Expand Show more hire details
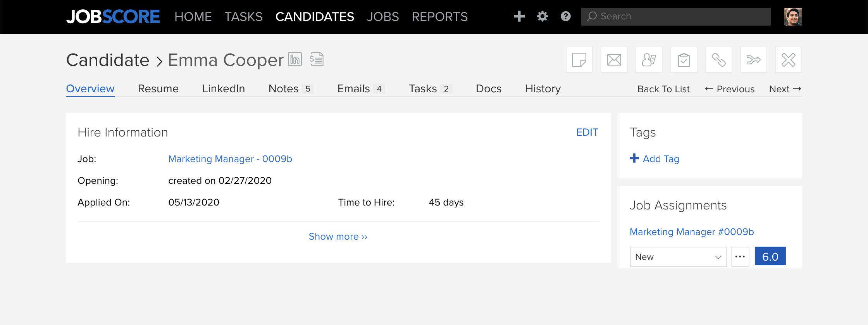 point(338,237)
